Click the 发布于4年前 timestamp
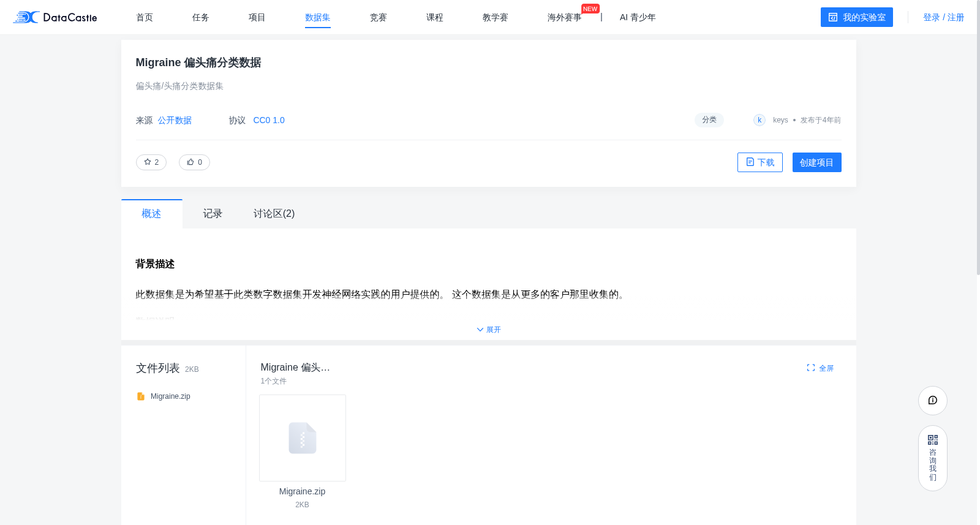 click(821, 120)
